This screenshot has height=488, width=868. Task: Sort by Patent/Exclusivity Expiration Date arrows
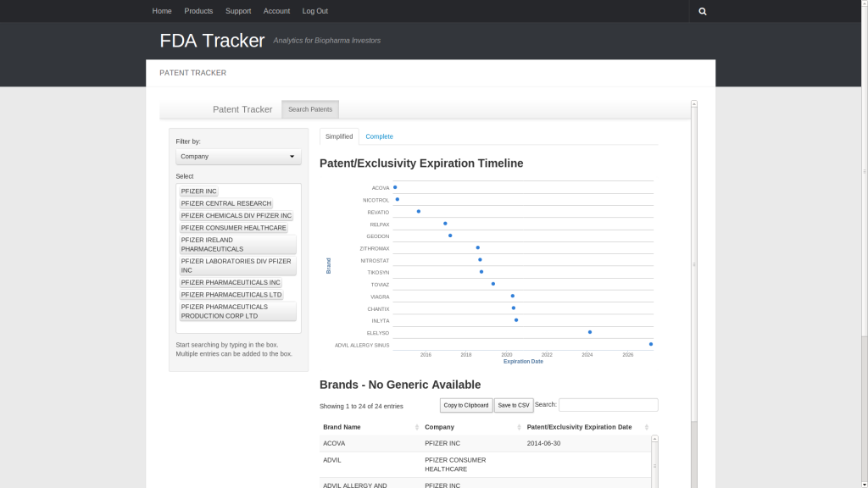646,427
